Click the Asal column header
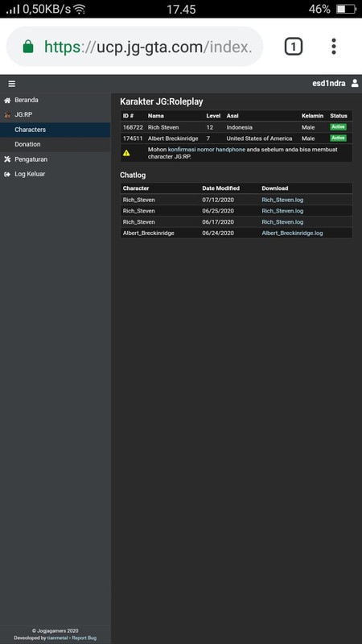 [x=232, y=116]
